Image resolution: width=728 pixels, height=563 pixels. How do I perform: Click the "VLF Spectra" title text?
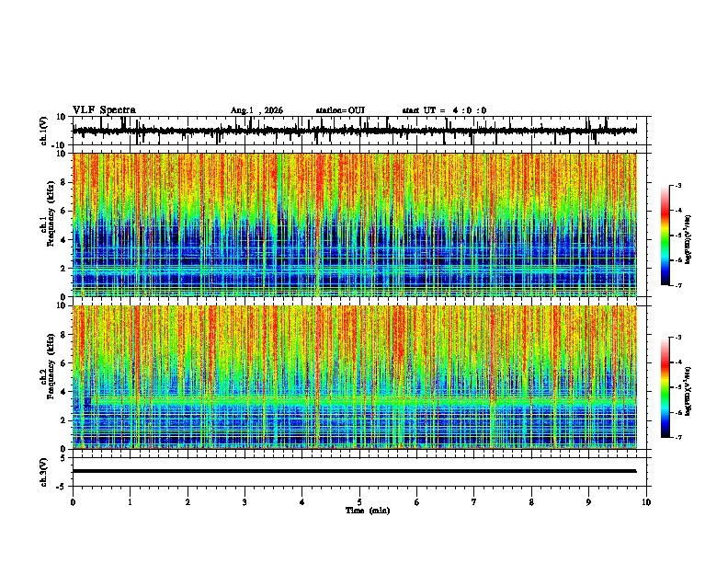point(104,110)
